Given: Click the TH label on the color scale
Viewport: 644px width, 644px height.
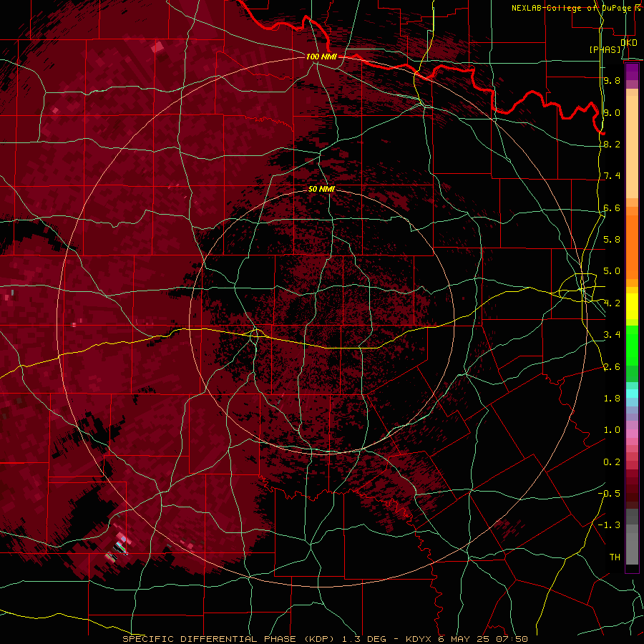Looking at the screenshot, I should point(615,557).
